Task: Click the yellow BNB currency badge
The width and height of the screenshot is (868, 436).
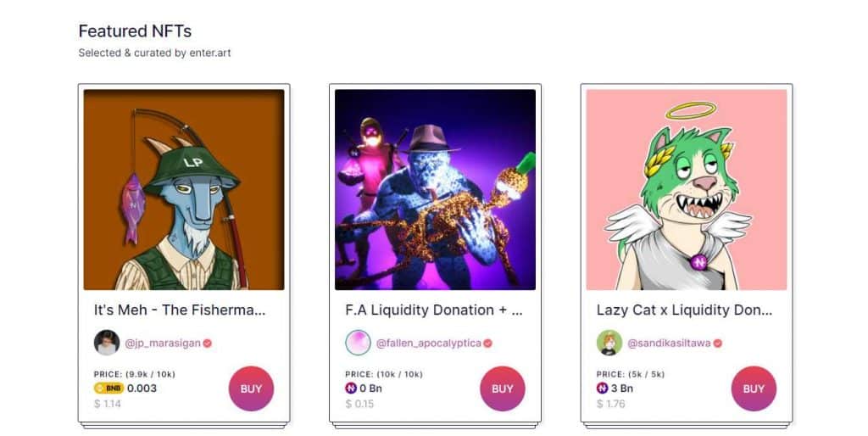Action: click(x=109, y=388)
